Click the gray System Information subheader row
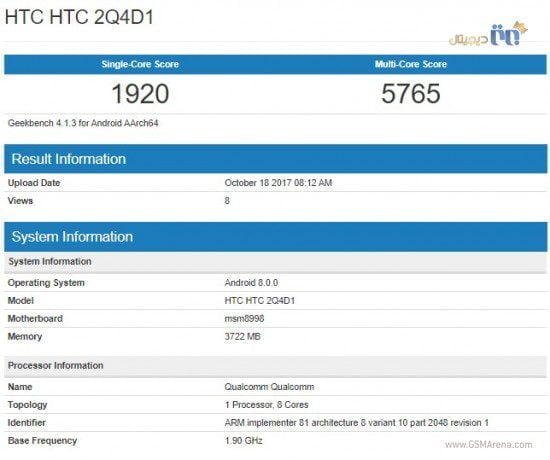The height and width of the screenshot is (460, 550). pyautogui.click(x=275, y=262)
